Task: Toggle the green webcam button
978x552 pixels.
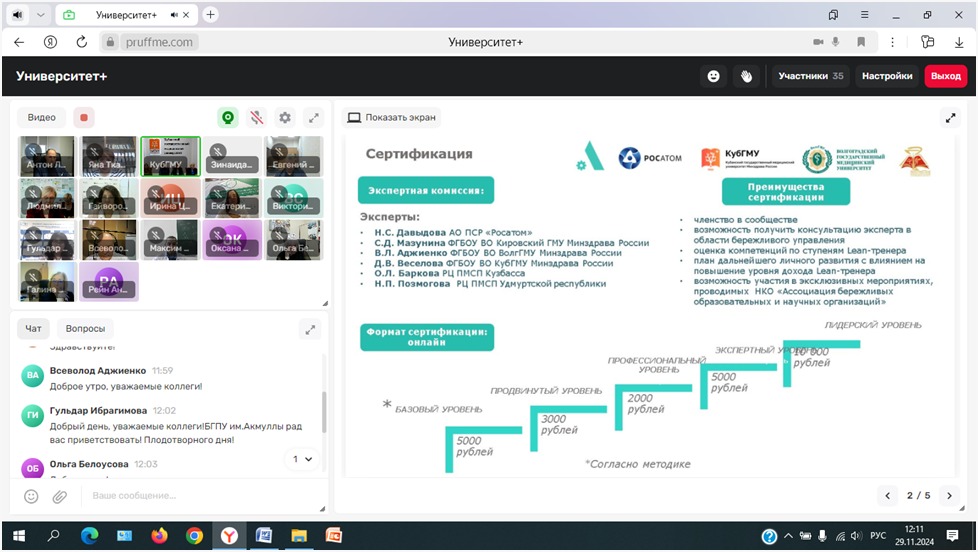Action: pos(229,118)
